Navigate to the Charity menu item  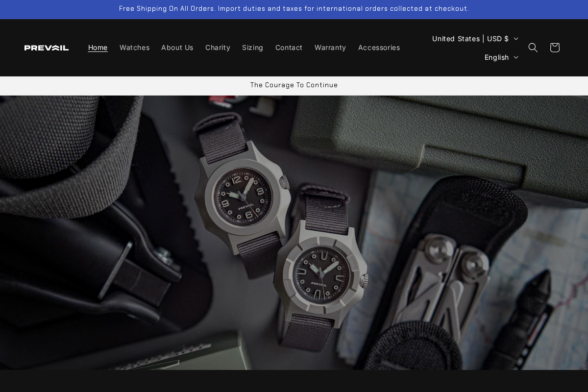tap(218, 48)
